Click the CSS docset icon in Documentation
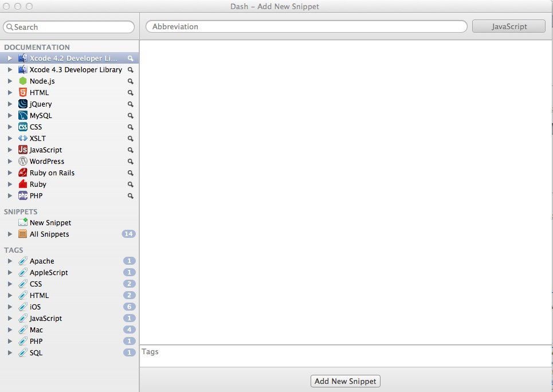 pos(23,127)
